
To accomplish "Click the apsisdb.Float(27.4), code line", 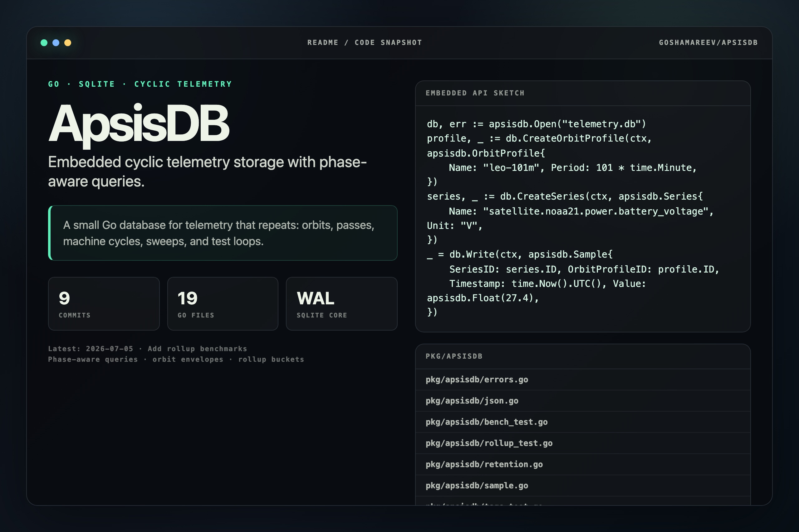I will pyautogui.click(x=483, y=298).
